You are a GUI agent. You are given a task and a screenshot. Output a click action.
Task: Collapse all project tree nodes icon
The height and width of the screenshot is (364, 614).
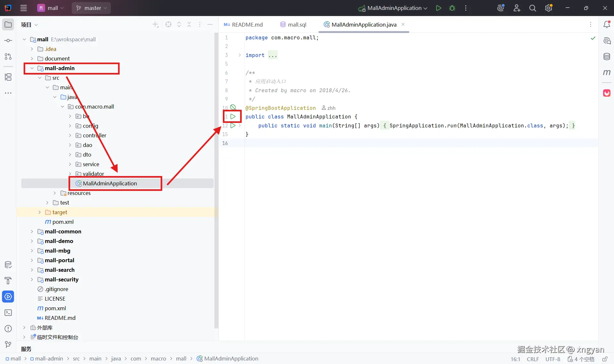(189, 25)
